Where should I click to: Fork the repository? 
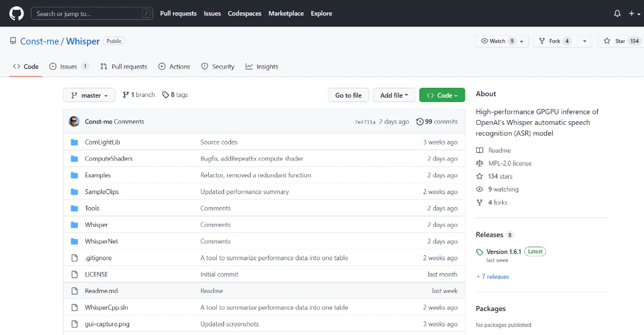555,41
